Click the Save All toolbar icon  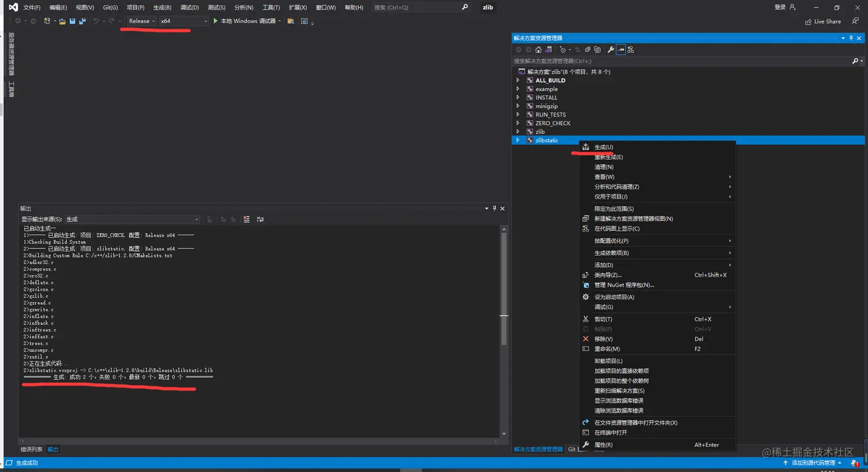pos(82,21)
